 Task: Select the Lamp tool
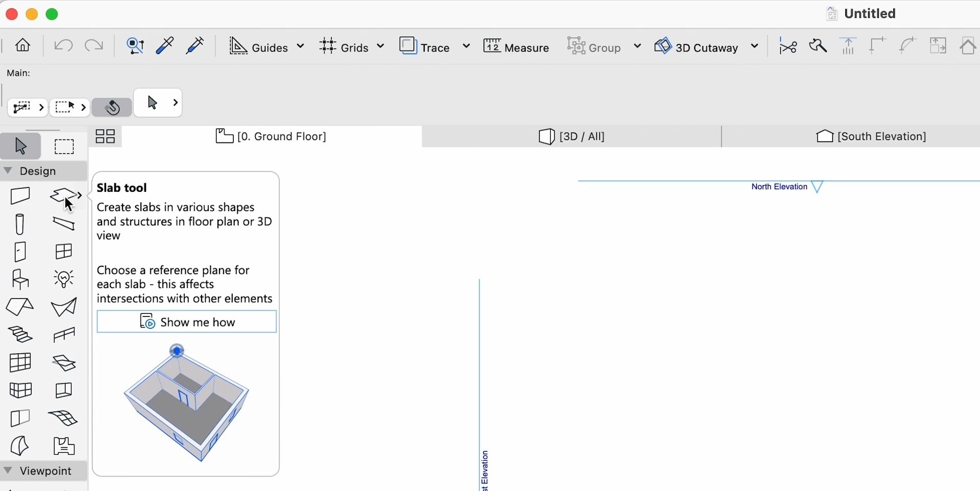click(x=64, y=279)
